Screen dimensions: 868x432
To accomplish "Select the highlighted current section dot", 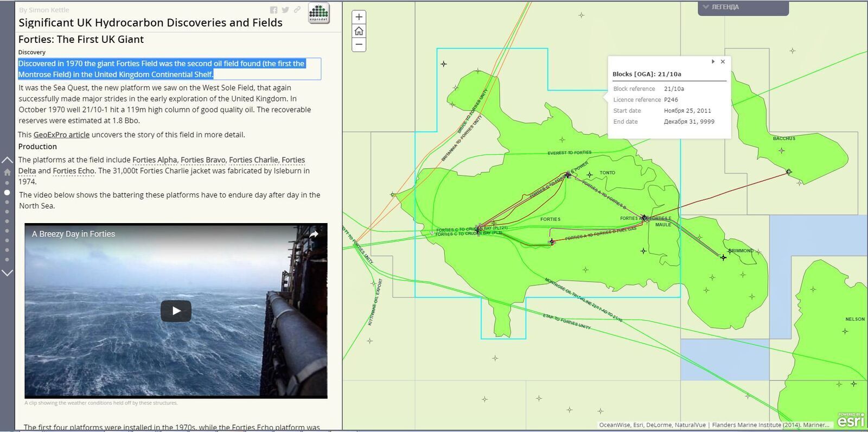I will tap(7, 192).
